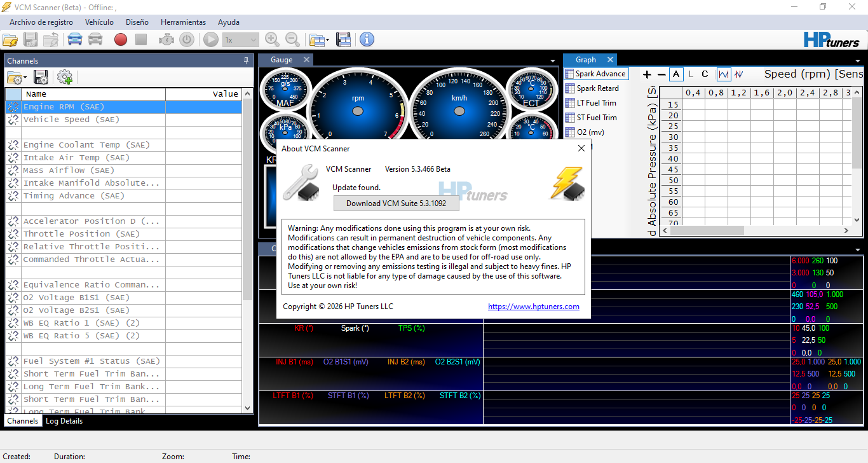Click the power button icon in the toolbar
Viewport: 868px width, 463px height.
point(187,39)
